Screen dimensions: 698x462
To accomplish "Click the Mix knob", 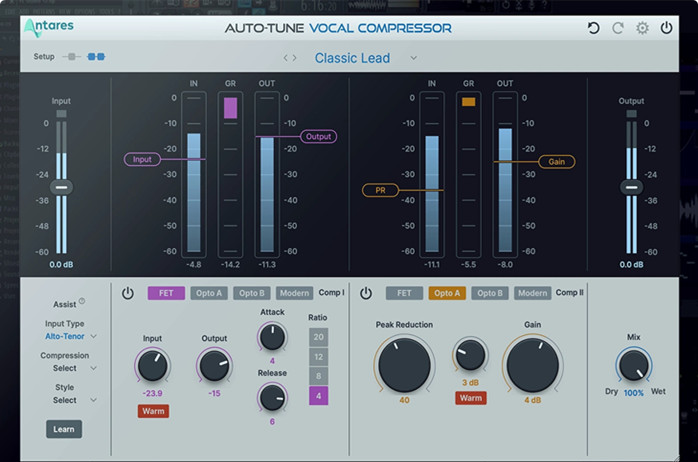I will click(633, 365).
